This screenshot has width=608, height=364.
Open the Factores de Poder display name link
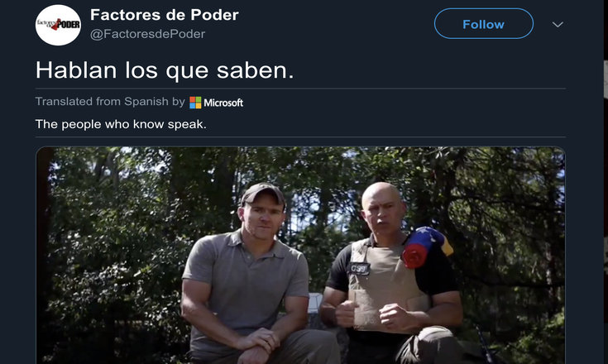pos(165,15)
